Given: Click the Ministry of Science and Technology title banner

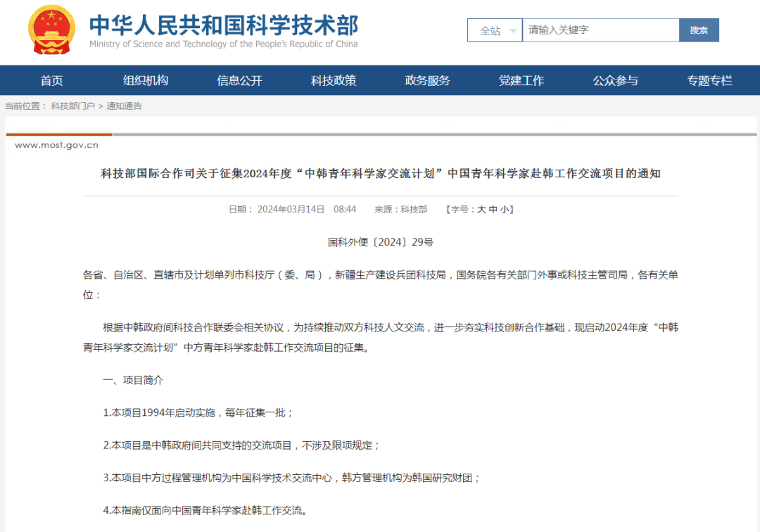Looking at the screenshot, I should (222, 30).
